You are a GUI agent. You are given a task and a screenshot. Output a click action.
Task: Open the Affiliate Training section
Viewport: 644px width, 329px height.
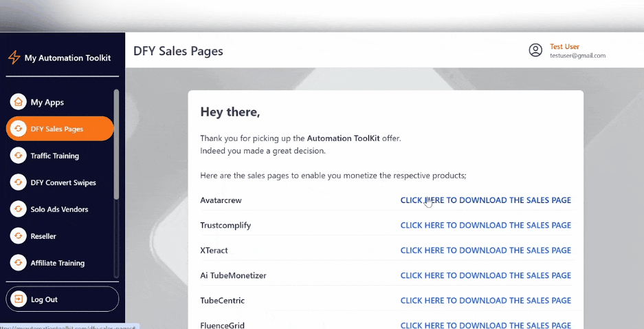60,263
